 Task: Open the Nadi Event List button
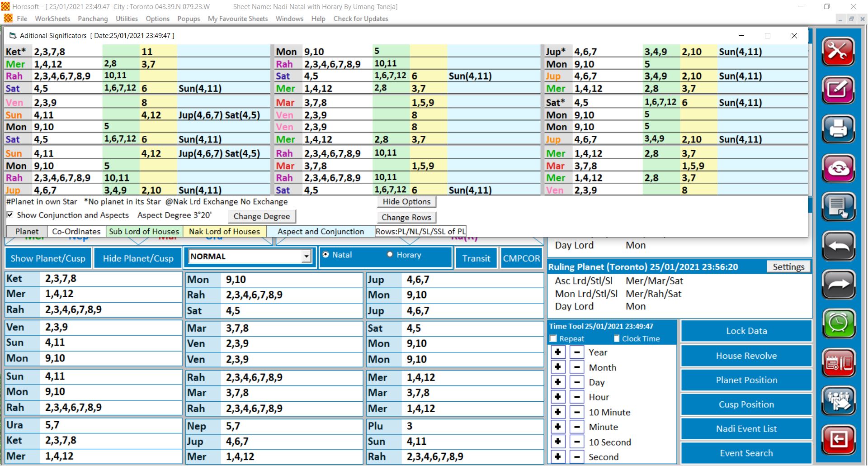pos(746,428)
